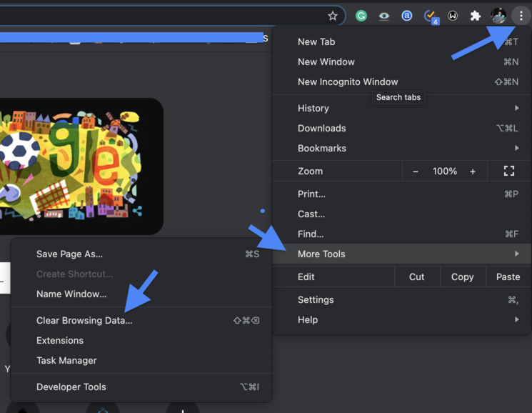Screen dimensions: 532x413
Task: Click Copy in the Edit row
Action: point(463,277)
